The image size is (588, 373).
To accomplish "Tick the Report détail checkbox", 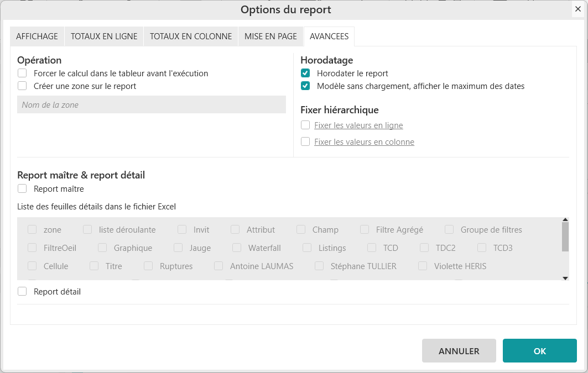I will [x=22, y=291].
